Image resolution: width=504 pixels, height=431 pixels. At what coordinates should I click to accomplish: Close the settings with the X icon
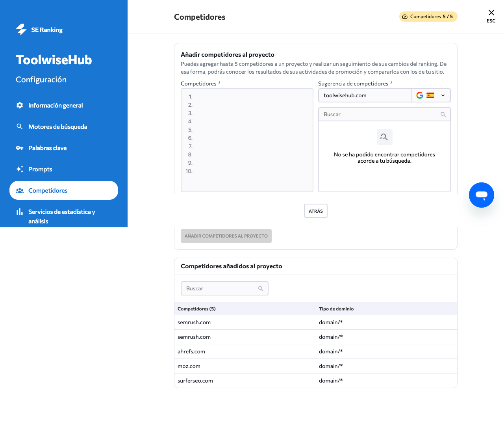tap(491, 13)
